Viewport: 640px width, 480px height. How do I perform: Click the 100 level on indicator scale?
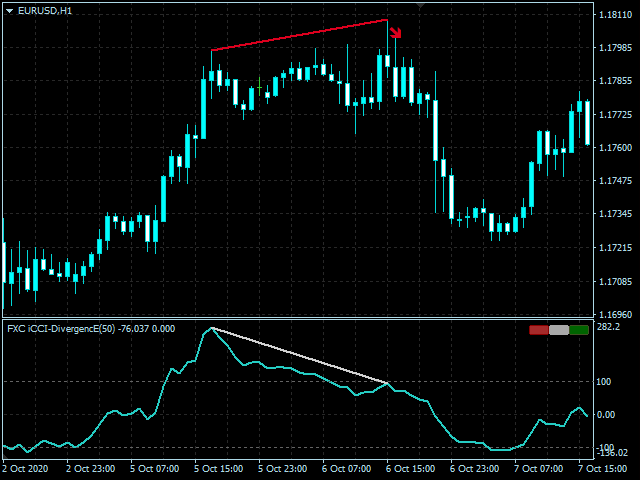coord(605,381)
